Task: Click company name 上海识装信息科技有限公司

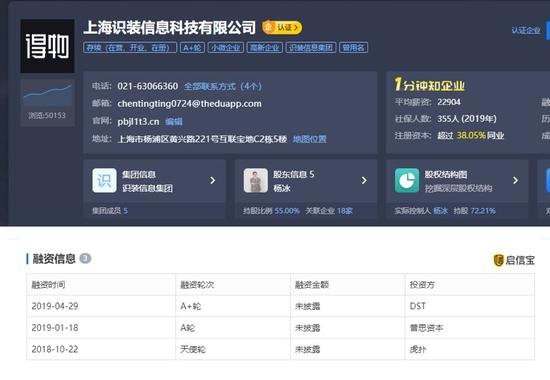Action: (x=169, y=28)
